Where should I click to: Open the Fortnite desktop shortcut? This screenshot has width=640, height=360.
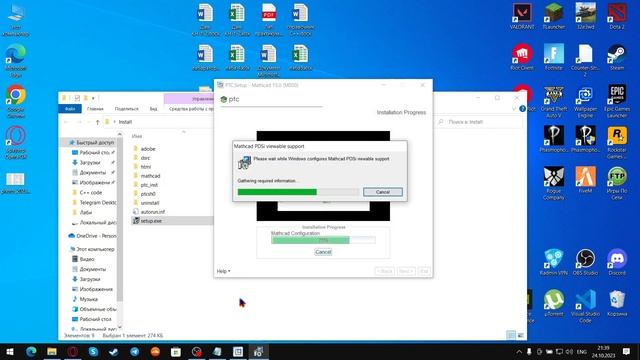tap(553, 57)
